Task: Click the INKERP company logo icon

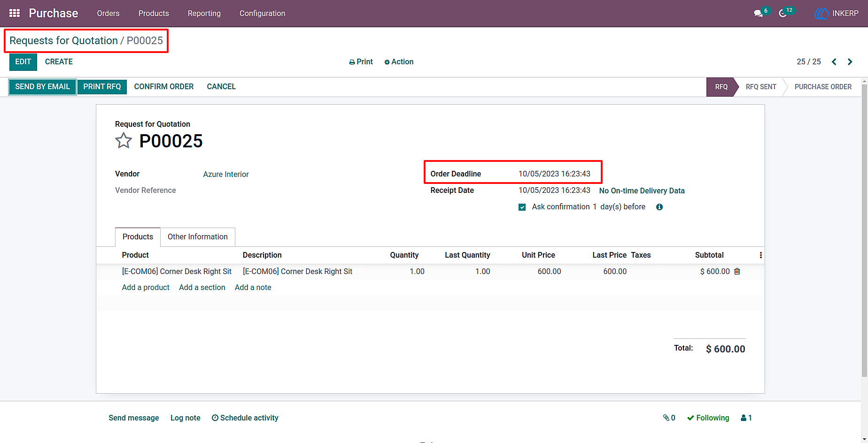Action: point(821,13)
